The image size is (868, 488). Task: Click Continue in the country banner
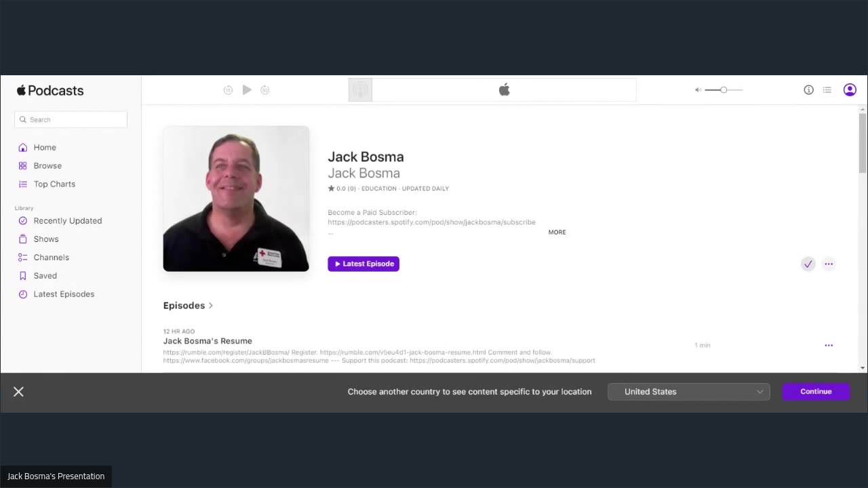click(816, 392)
